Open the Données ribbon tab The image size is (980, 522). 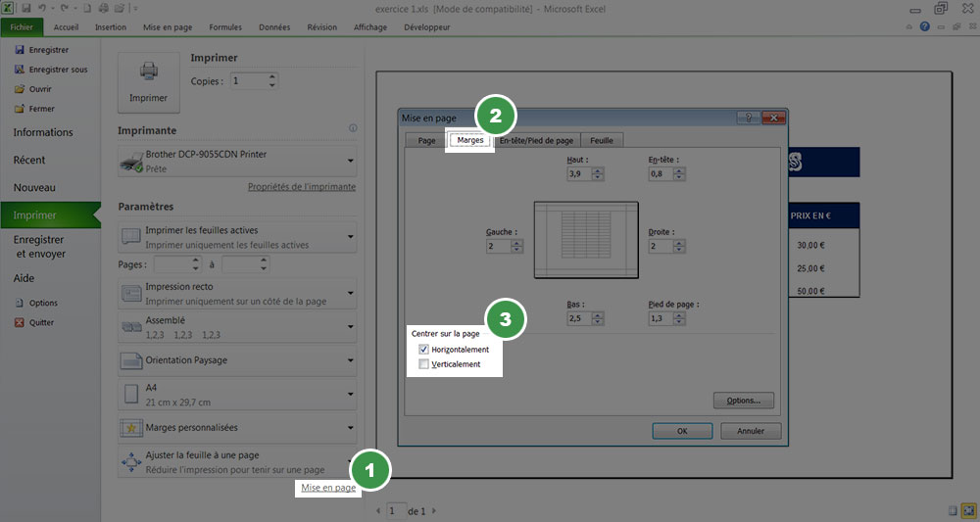point(274,27)
